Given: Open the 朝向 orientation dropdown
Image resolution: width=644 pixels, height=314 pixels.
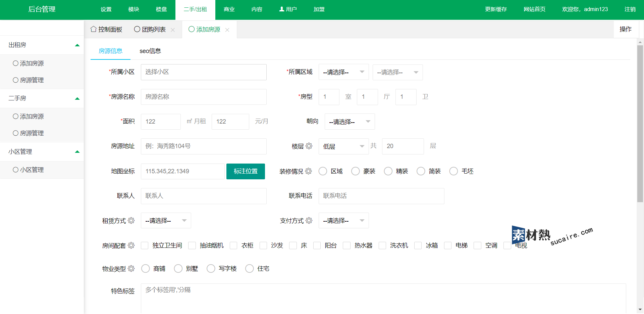Looking at the screenshot, I should 350,122.
